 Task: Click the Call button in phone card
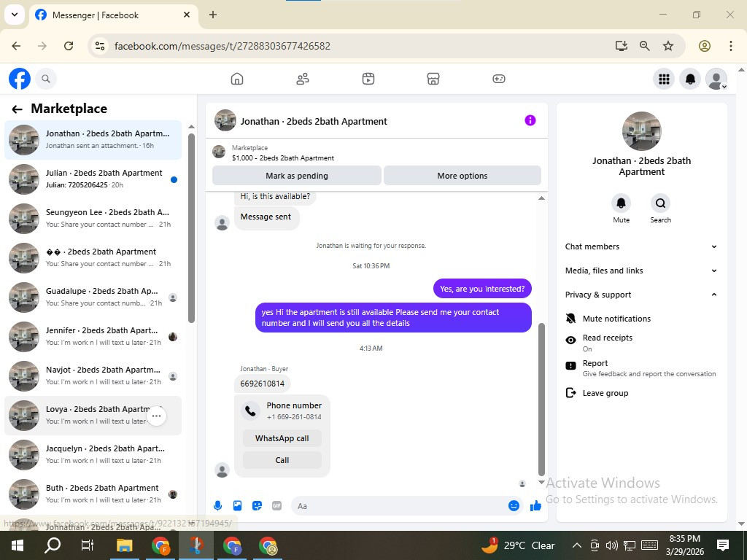point(282,460)
